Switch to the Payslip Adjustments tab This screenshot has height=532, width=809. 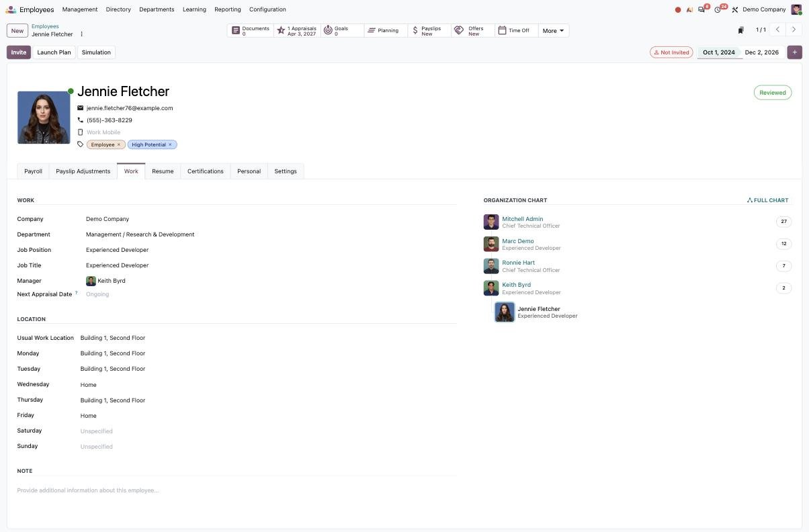[83, 171]
